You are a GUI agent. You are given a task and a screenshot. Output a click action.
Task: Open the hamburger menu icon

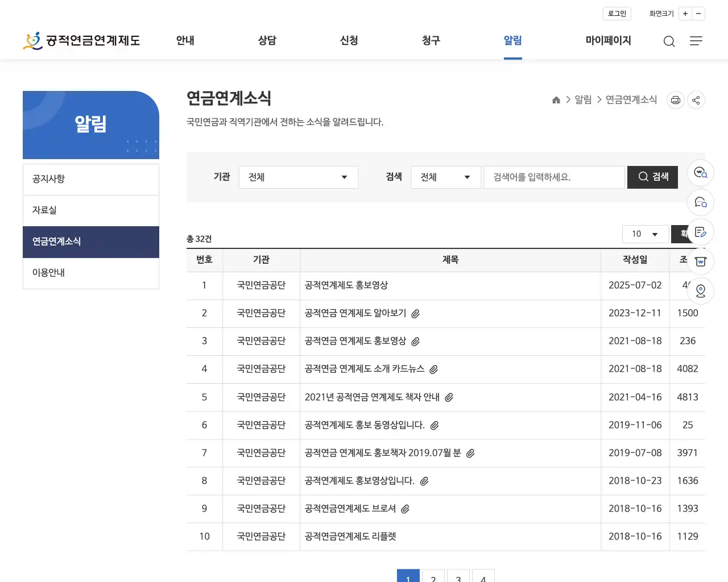[x=696, y=41]
